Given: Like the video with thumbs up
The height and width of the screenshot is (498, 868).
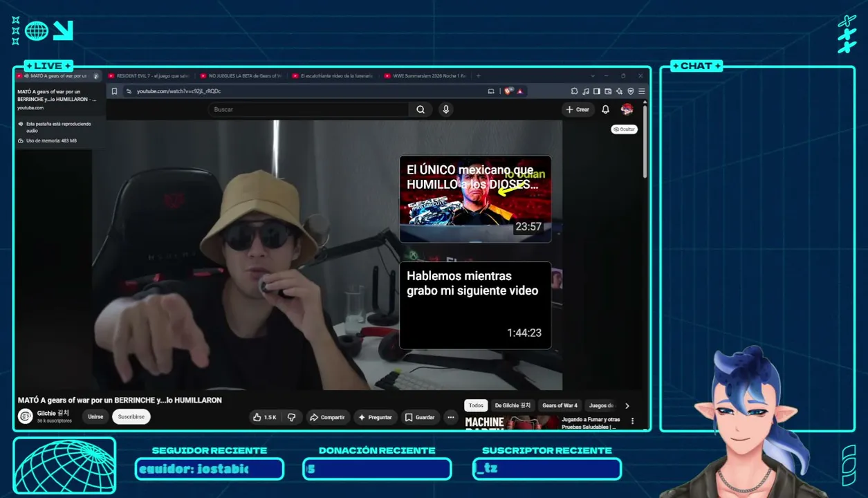Looking at the screenshot, I should click(264, 417).
